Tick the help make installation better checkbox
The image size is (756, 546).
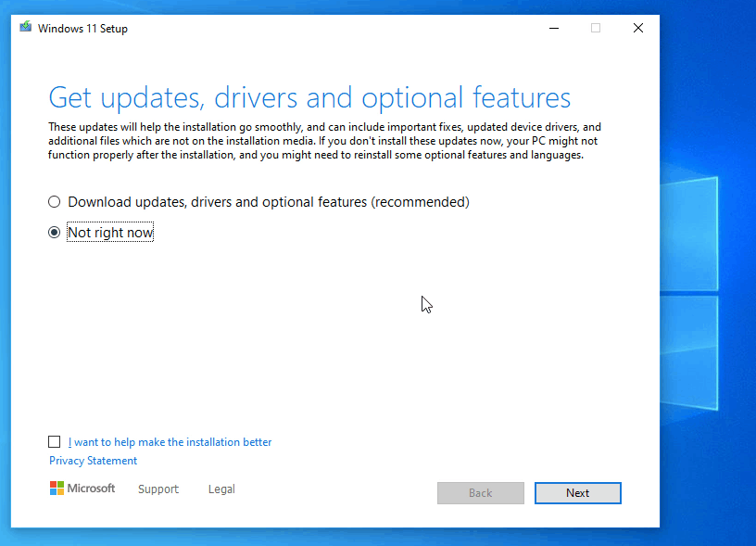[x=54, y=442]
